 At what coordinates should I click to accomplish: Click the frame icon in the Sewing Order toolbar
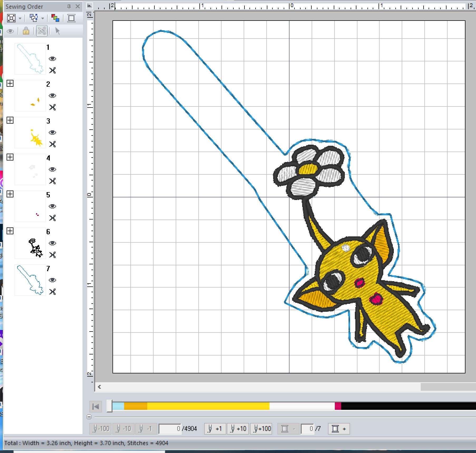[71, 18]
